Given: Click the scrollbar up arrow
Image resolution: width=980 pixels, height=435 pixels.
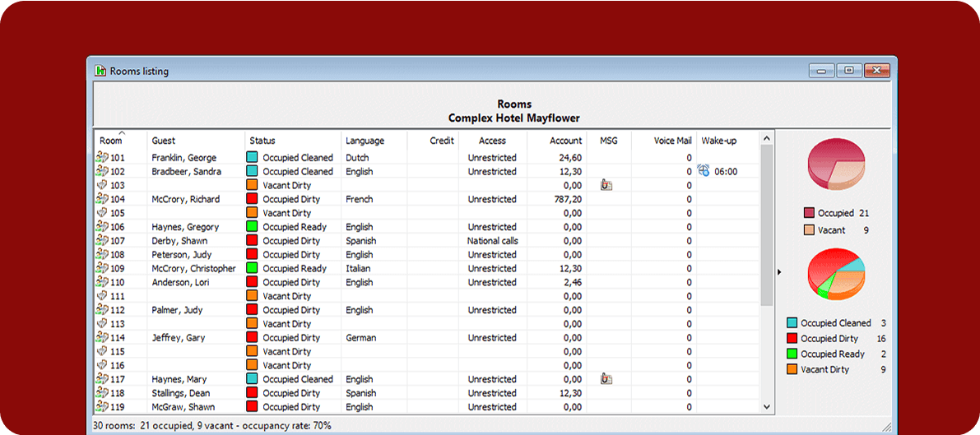Looking at the screenshot, I should pos(767,139).
